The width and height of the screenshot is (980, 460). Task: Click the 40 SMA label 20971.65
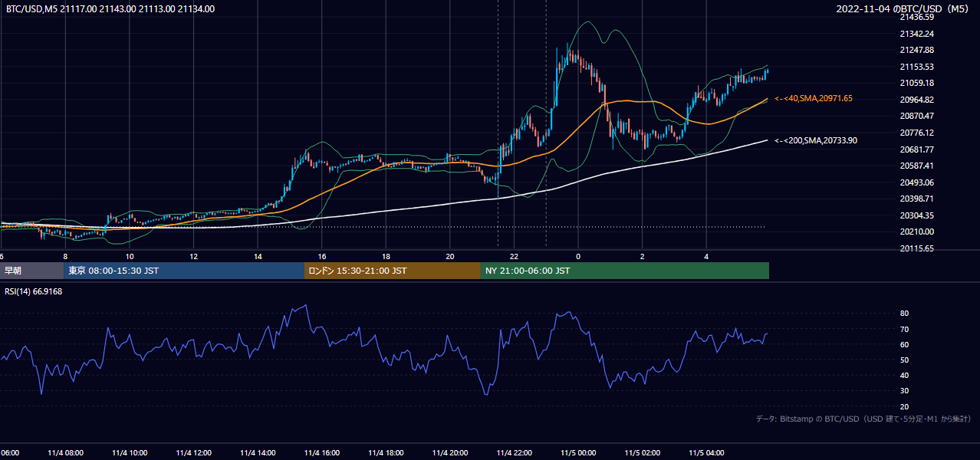tap(814, 98)
